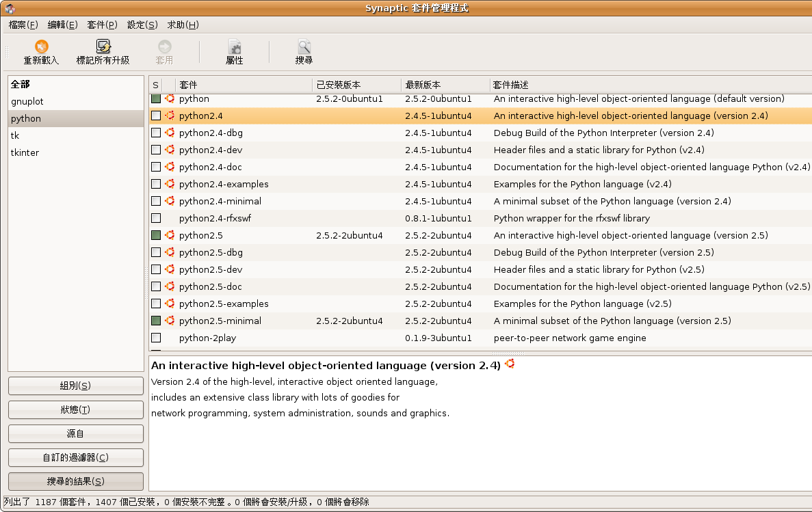
Task: Click the 狀態(T) status button
Action: (x=76, y=409)
